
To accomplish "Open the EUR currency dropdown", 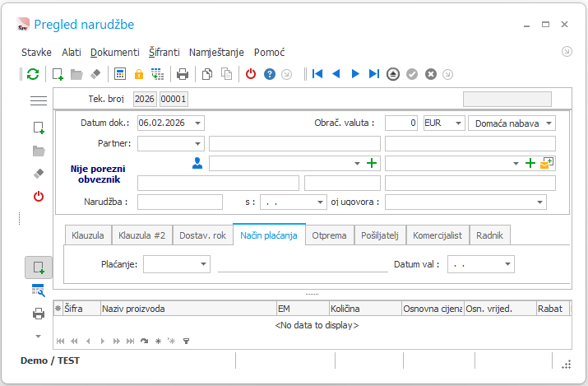I will (458, 123).
